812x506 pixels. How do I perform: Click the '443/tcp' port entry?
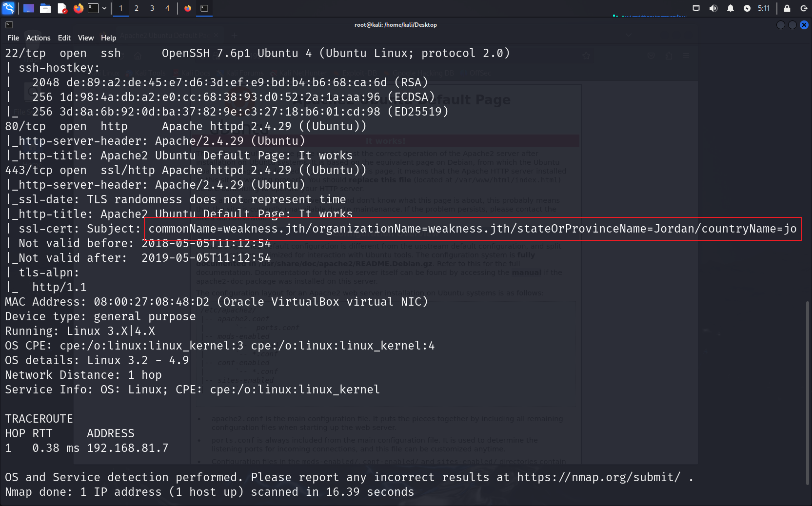[29, 170]
